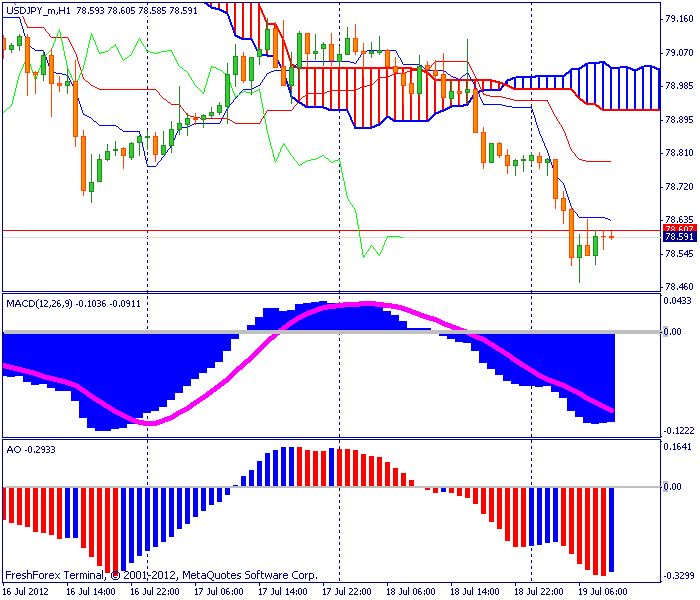Click the 16 Jul 22:00 time label
700x600 pixels.
pyautogui.click(x=155, y=592)
